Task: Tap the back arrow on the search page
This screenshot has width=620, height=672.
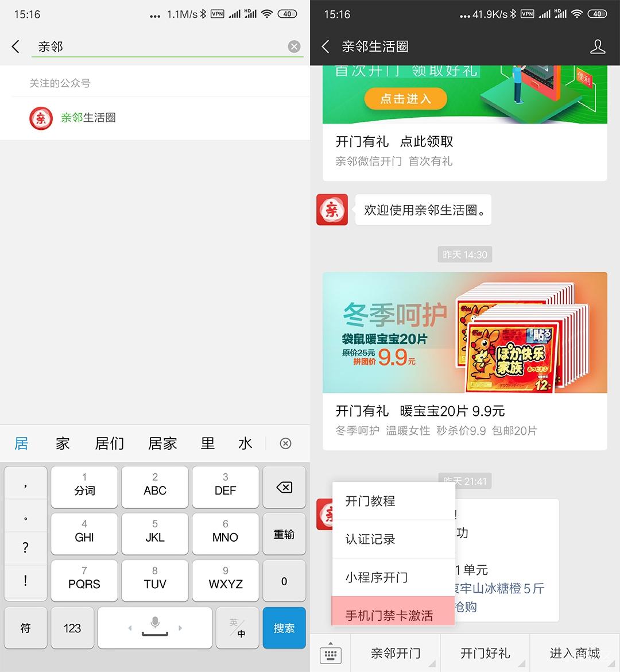Action: point(15,47)
